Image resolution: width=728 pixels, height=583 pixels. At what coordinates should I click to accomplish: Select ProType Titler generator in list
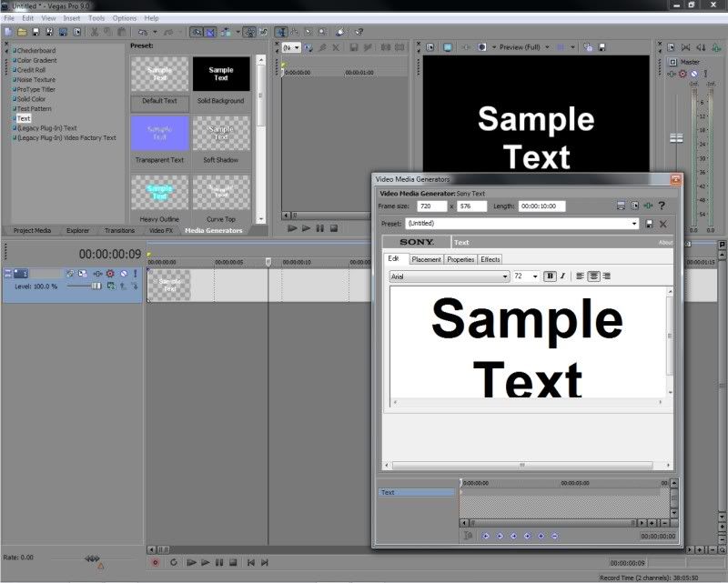pos(36,89)
